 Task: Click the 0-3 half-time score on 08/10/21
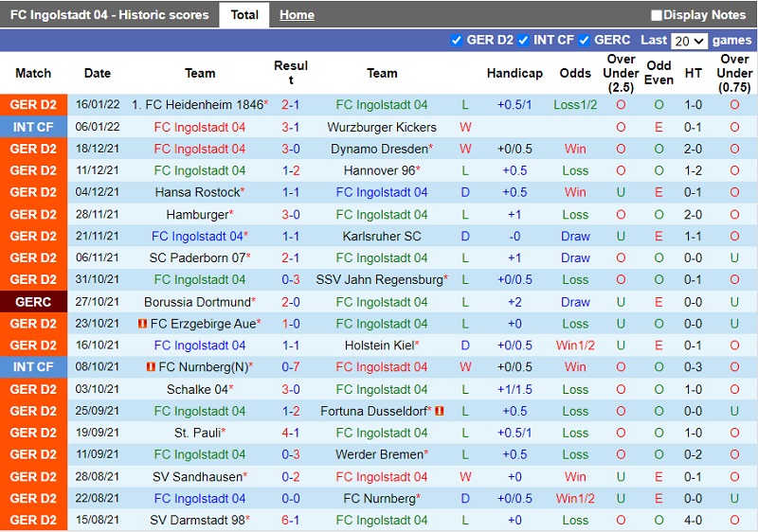(693, 367)
